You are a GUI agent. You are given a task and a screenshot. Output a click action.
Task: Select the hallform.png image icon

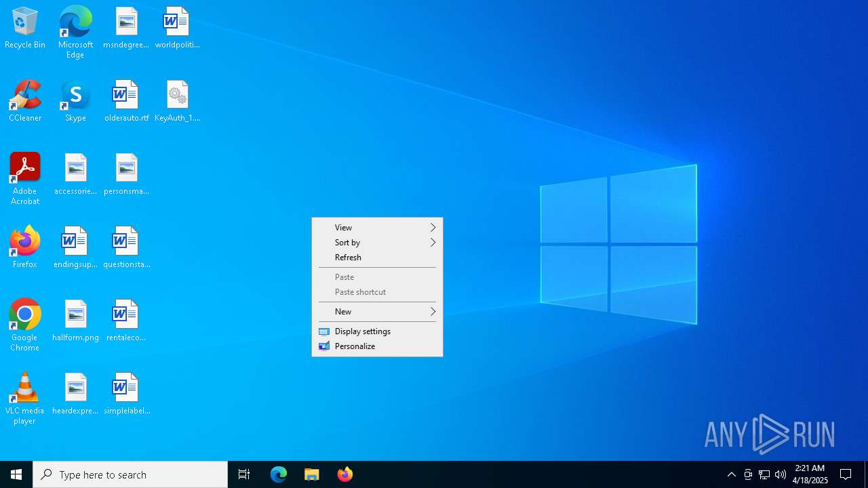tap(75, 321)
